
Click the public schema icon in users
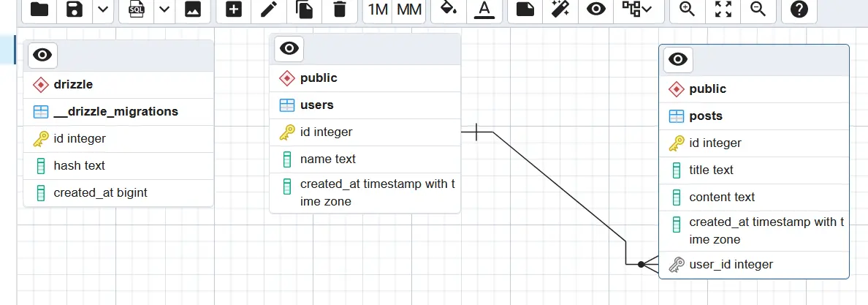pos(286,78)
